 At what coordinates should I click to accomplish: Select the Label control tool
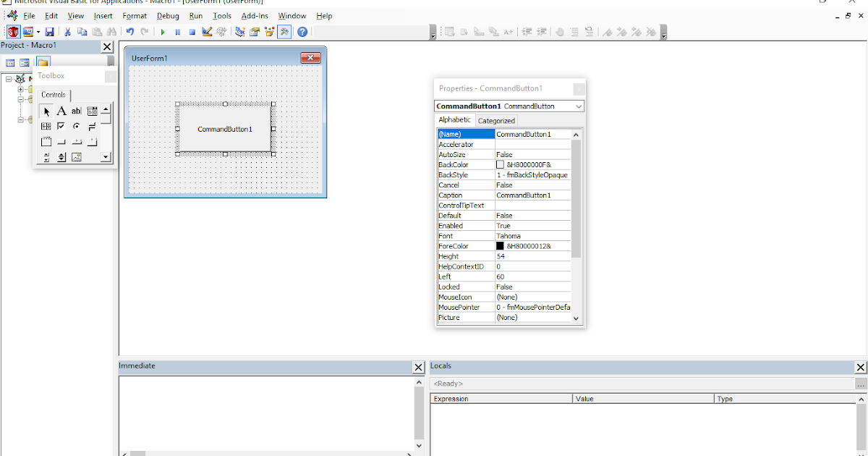62,111
